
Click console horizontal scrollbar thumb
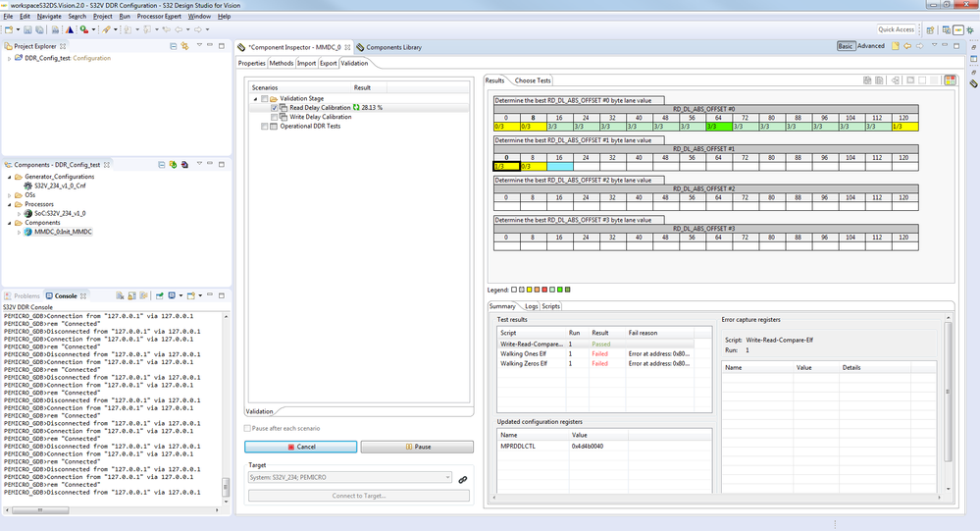tap(40, 510)
